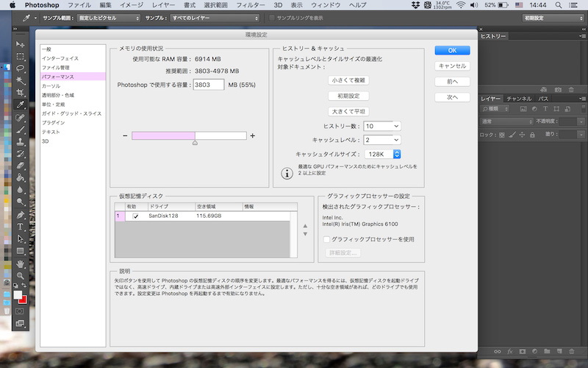Select the Horizontal Type tool
The width and height of the screenshot is (588, 368).
21,227
